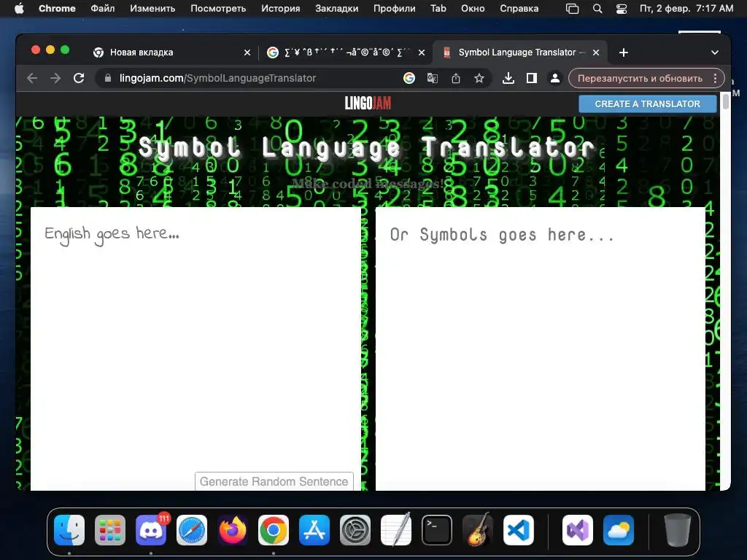
Task: Click the date and time in menu bar
Action: pyautogui.click(x=686, y=8)
